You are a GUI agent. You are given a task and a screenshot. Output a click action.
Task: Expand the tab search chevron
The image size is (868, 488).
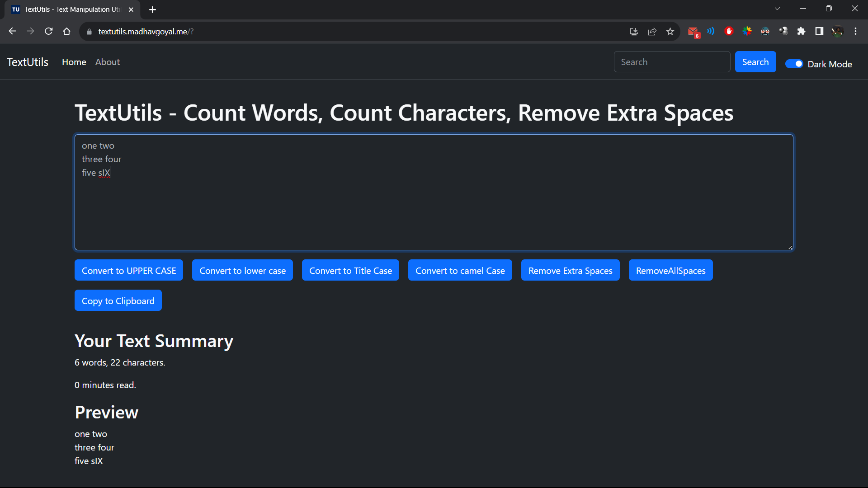[777, 9]
